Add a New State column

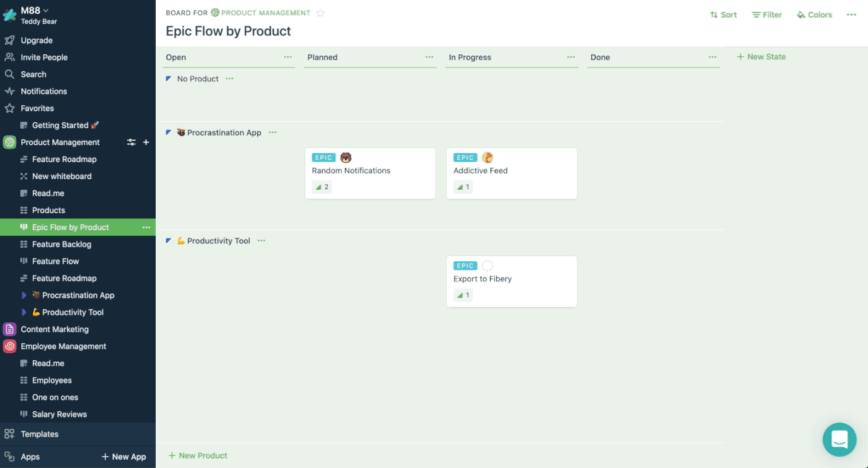pyautogui.click(x=761, y=57)
